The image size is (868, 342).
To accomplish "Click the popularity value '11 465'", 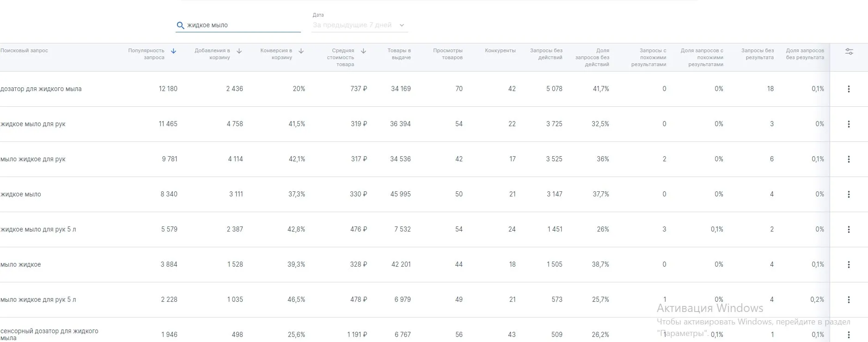I will (x=168, y=124).
